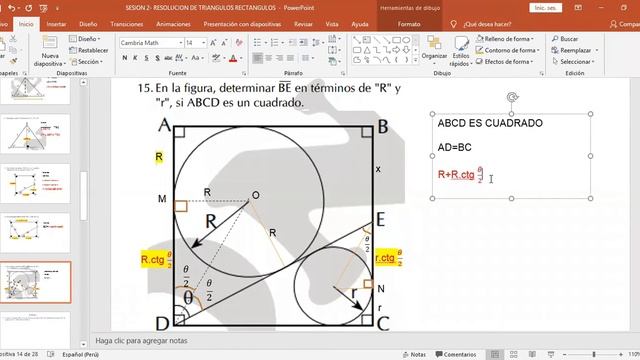
Task: Adjust the zoom slider handle
Action: (x=594, y=354)
